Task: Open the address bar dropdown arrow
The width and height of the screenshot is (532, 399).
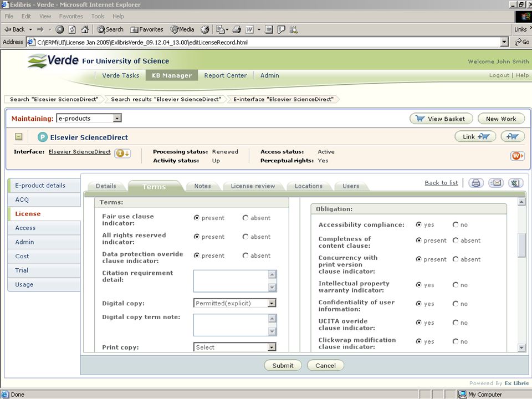Action: click(504, 42)
